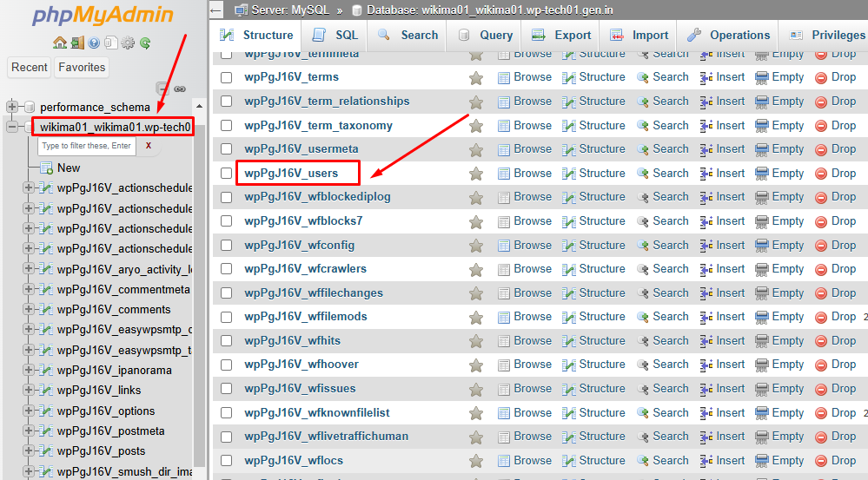Click the navigation panel scroll up arrow
The width and height of the screenshot is (868, 480).
click(x=199, y=106)
